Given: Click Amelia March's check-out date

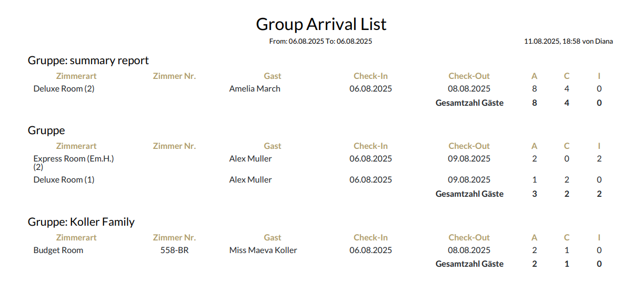Looking at the screenshot, I should pyautogui.click(x=469, y=89).
